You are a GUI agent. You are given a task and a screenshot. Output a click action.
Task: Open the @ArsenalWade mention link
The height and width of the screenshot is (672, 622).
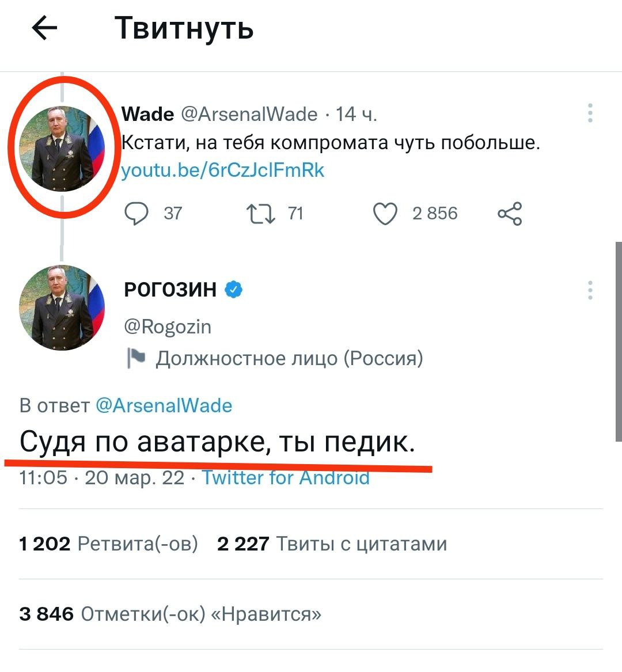coord(164,405)
